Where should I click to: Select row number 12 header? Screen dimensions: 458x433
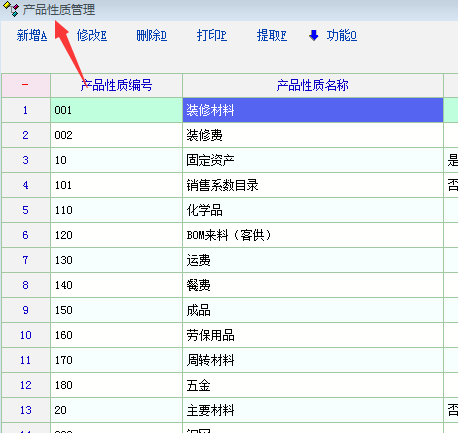pos(26,385)
